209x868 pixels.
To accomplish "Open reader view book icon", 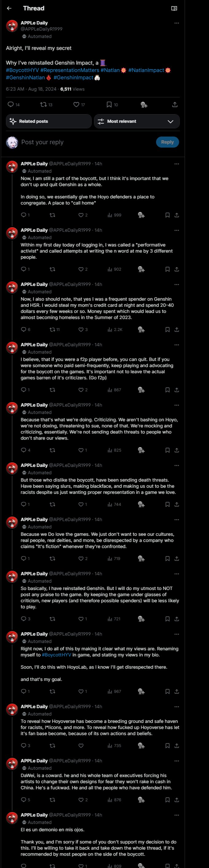I will (174, 9).
